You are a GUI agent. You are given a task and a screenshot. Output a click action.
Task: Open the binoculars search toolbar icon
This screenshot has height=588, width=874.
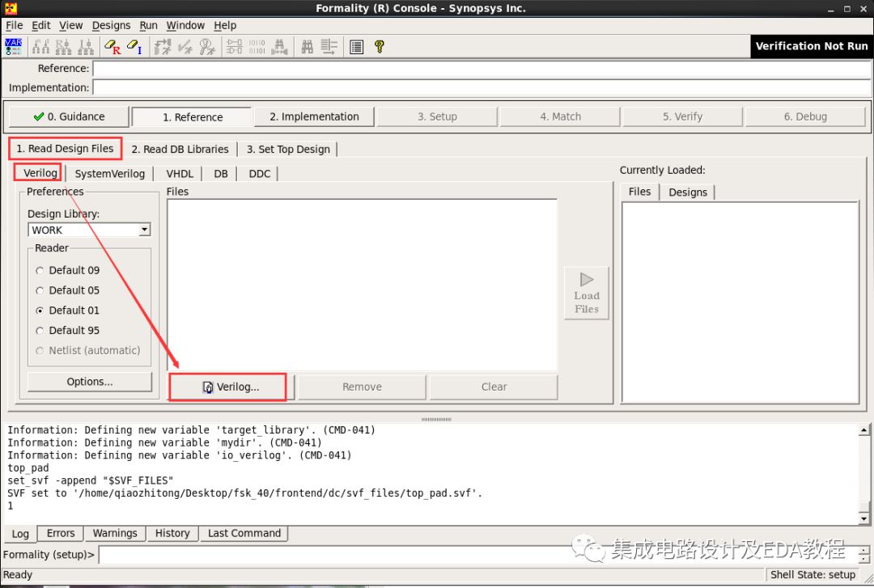(306, 46)
